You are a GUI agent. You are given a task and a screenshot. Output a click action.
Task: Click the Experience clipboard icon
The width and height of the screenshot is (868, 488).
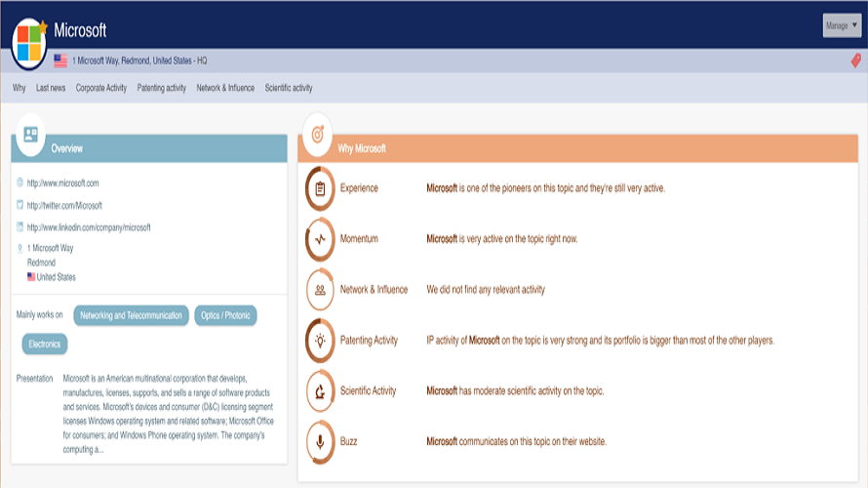pyautogui.click(x=320, y=189)
